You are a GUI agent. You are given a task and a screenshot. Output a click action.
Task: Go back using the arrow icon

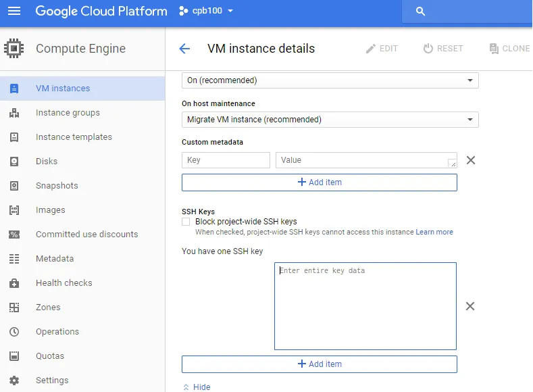tap(184, 49)
